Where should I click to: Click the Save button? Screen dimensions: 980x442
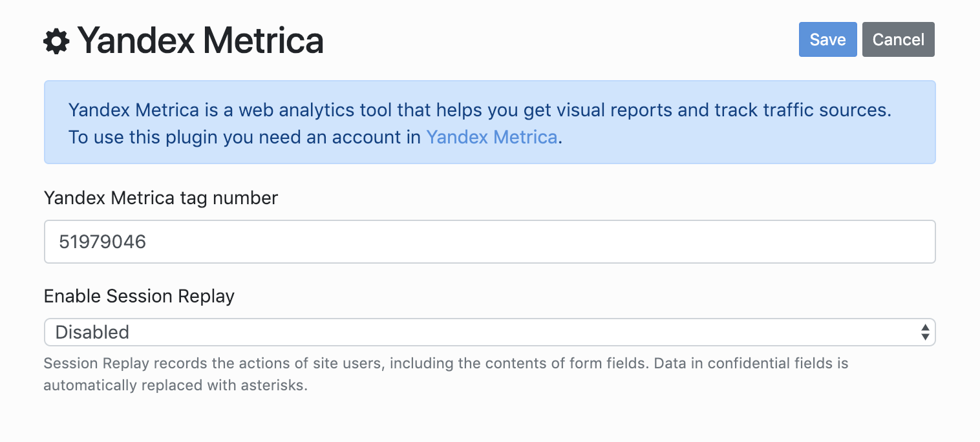click(x=827, y=39)
